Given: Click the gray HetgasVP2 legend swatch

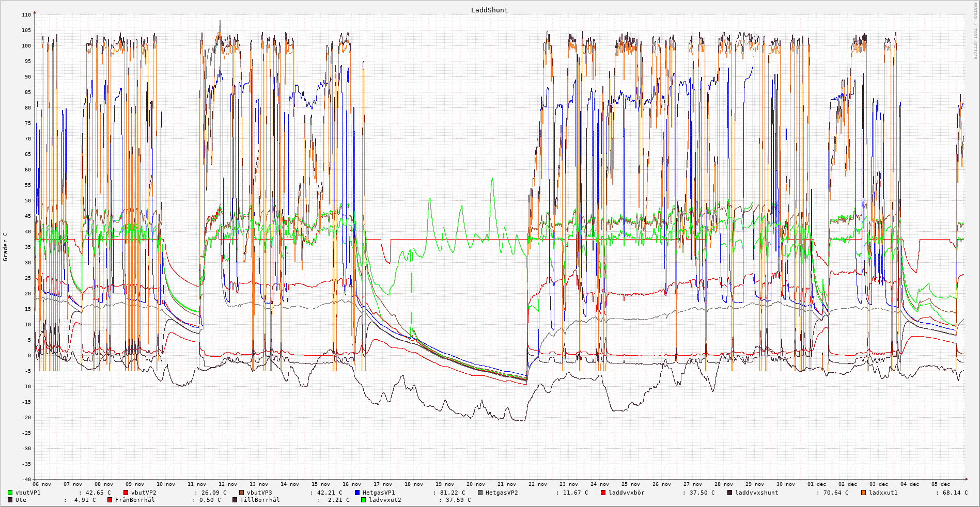Looking at the screenshot, I should click(480, 493).
